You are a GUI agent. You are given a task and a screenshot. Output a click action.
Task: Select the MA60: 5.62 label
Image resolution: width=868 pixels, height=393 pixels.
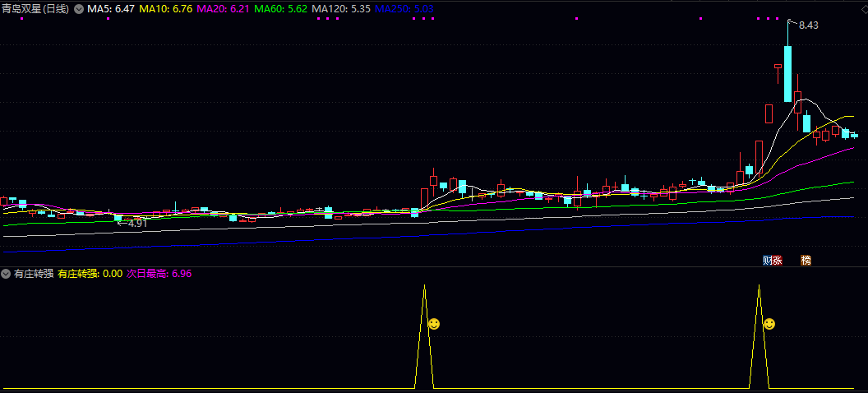point(280,9)
